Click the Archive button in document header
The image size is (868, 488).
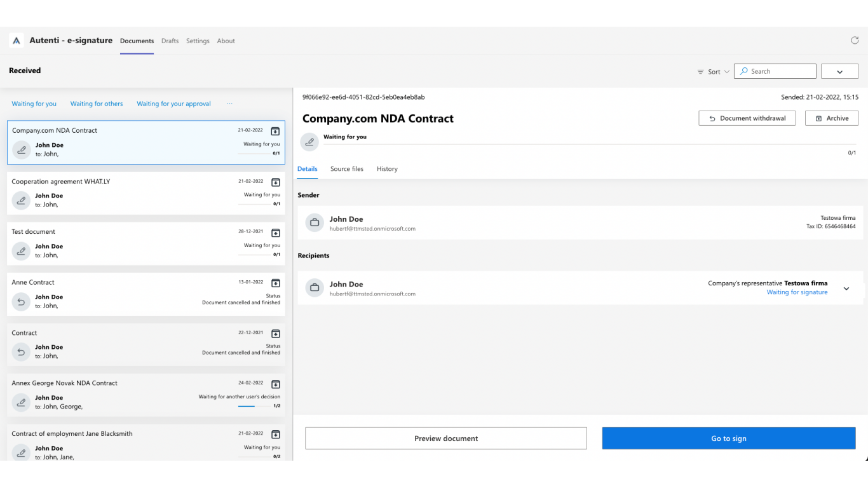[832, 118]
